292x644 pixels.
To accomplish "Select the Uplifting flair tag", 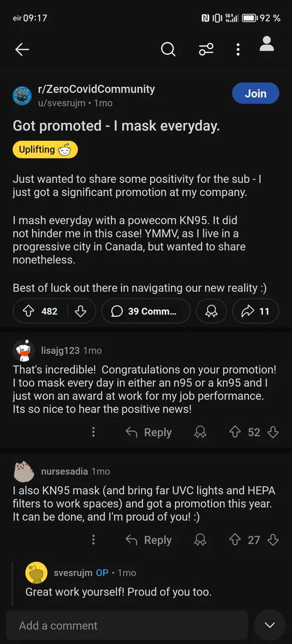I will [45, 150].
